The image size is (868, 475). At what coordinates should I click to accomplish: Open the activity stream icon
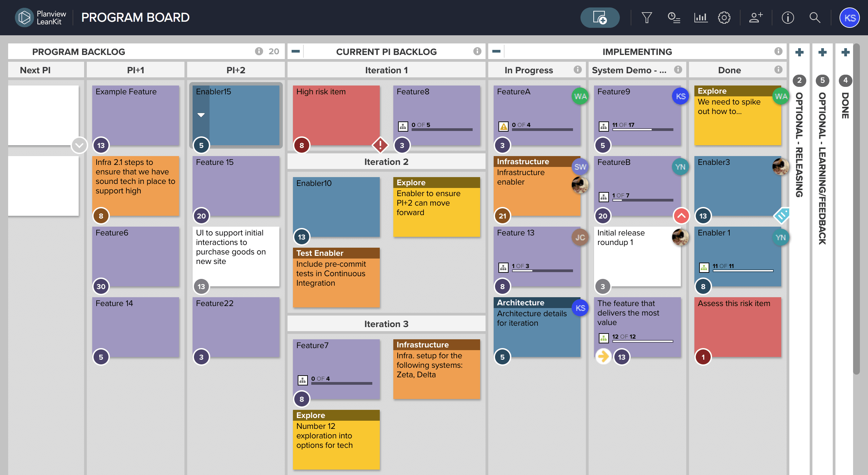[674, 18]
